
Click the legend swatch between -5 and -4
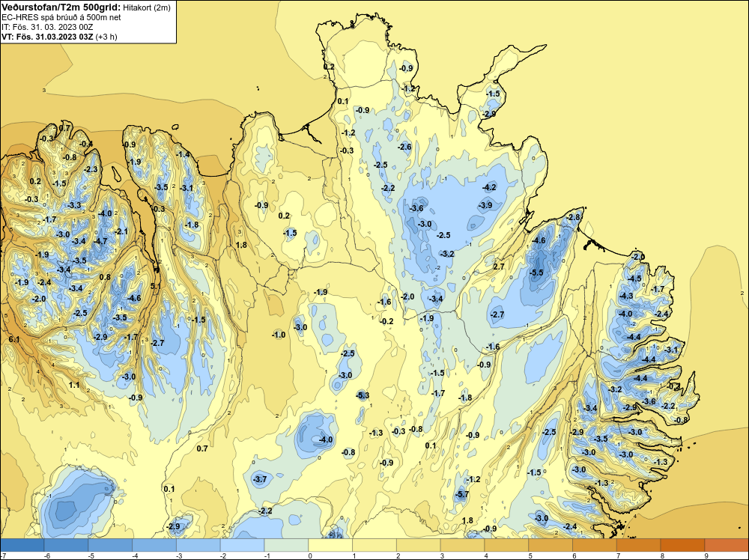click(x=110, y=545)
